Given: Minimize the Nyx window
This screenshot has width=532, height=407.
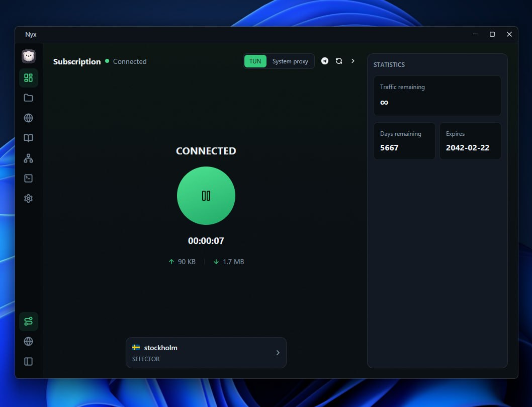Looking at the screenshot, I should (x=475, y=34).
